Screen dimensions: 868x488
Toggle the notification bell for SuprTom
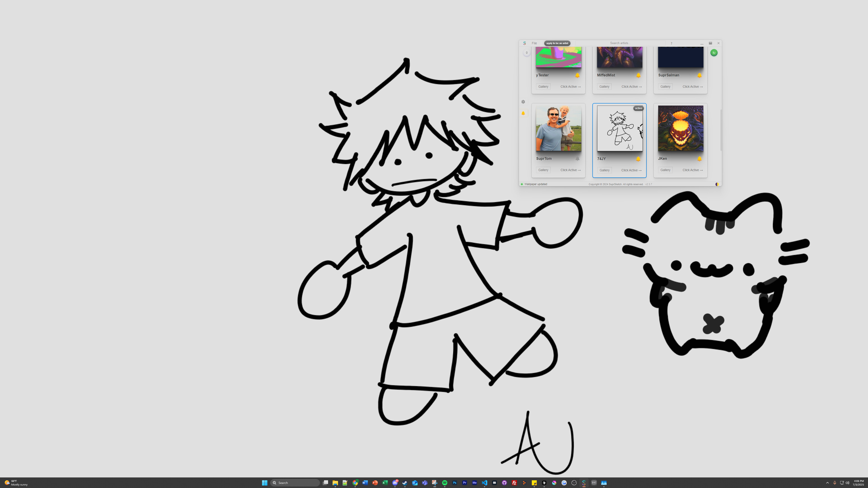[x=577, y=159]
